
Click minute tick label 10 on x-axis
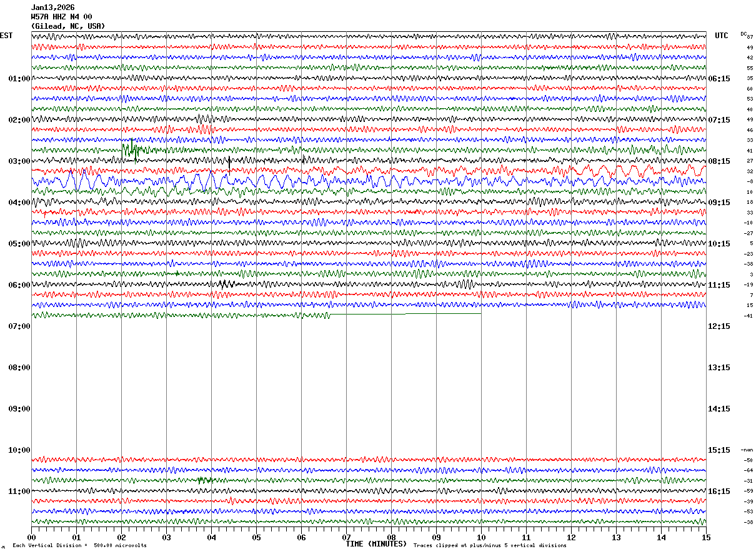click(481, 537)
